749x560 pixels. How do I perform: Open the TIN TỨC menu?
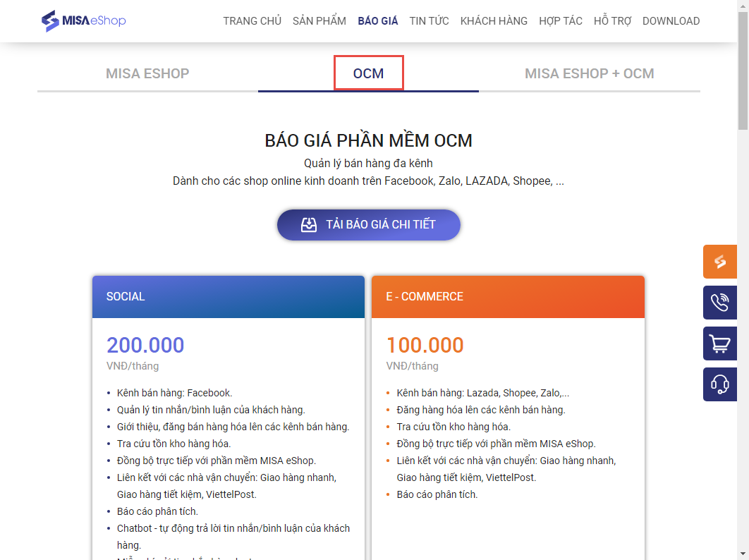coord(429,21)
